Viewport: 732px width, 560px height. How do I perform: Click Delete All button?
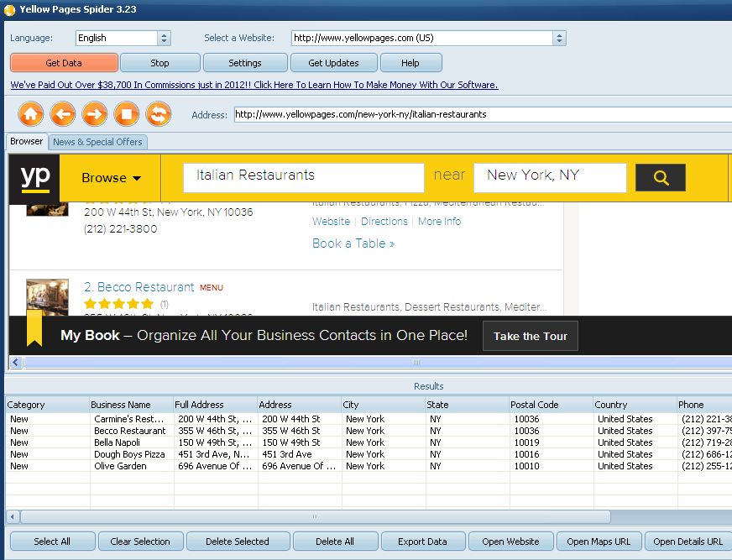tap(335, 542)
